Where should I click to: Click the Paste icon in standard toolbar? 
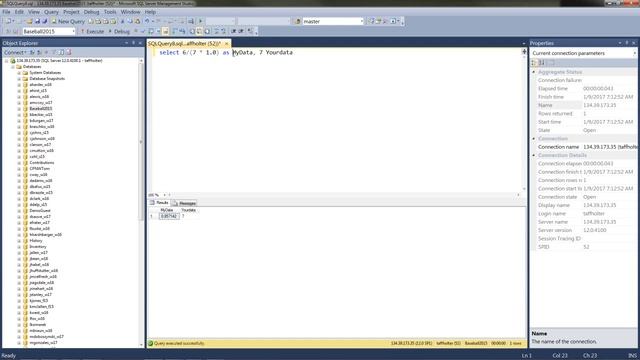[x=138, y=21]
